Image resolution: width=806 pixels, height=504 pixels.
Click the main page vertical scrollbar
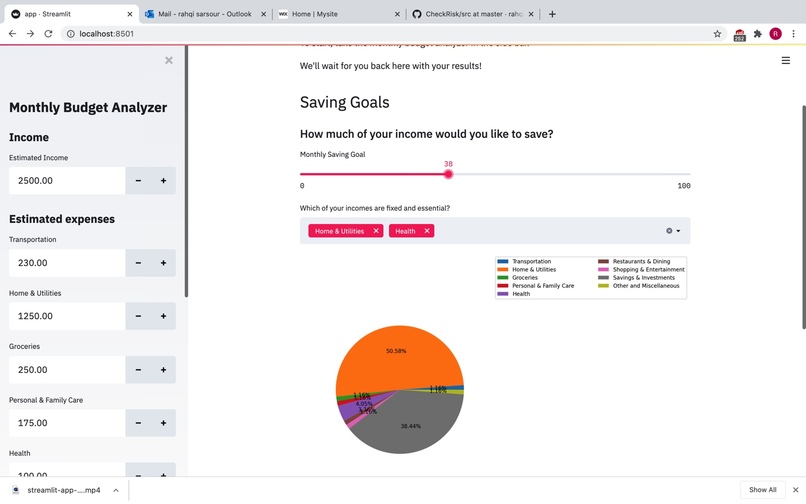803,216
